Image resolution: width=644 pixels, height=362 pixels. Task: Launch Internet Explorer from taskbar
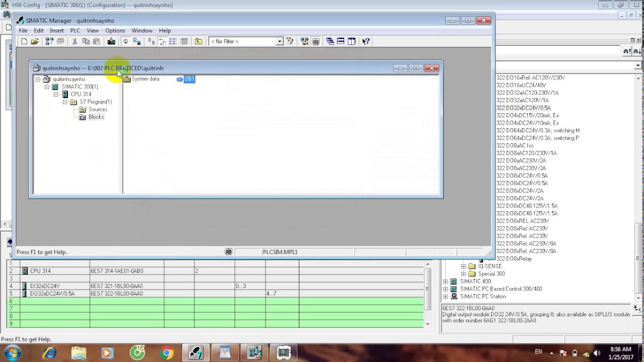pyautogui.click(x=49, y=353)
